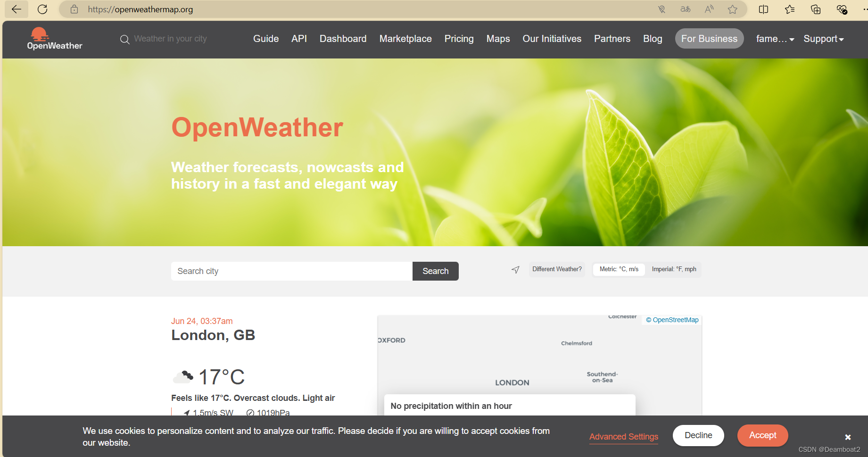The height and width of the screenshot is (457, 868).
Task: Open the favorites list icon
Action: pos(790,9)
